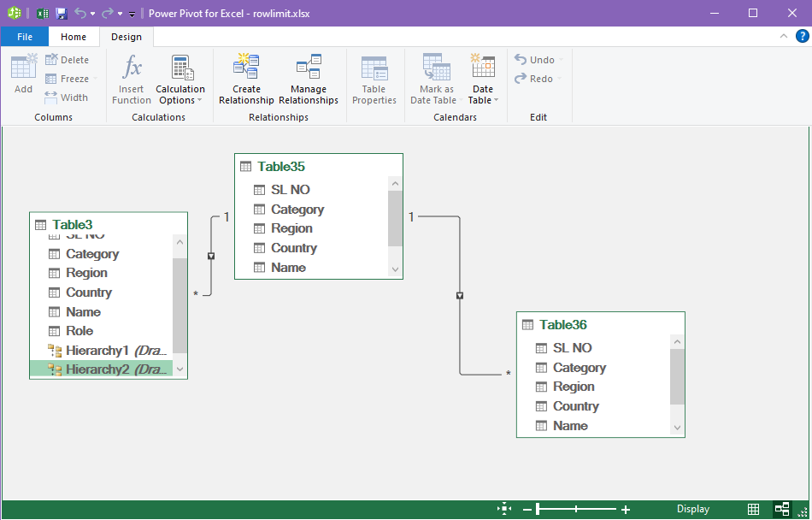Switch to Diagram View icon
Image resolution: width=812 pixels, height=520 pixels.
[782, 509]
